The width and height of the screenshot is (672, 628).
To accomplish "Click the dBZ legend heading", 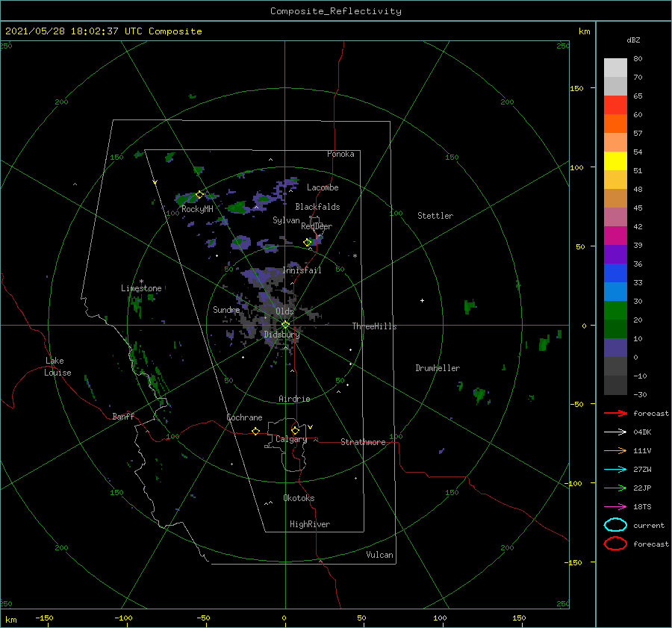I will coord(633,40).
